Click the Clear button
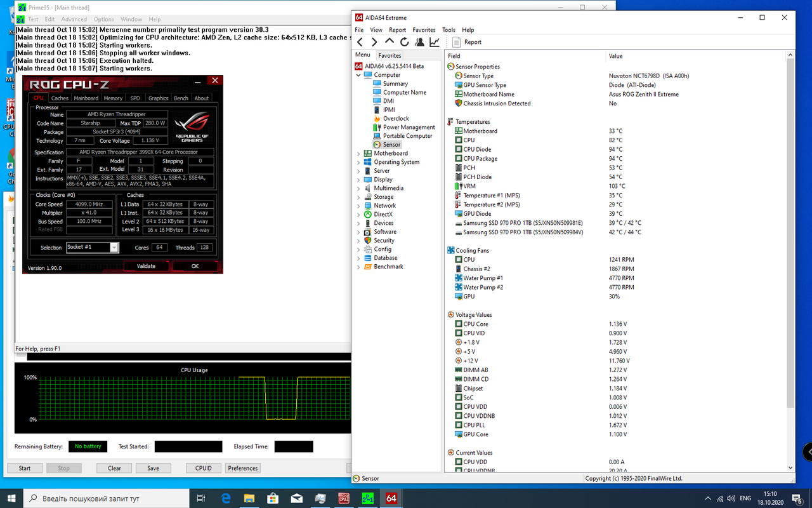Viewport: 812px width, 508px height. pos(115,468)
